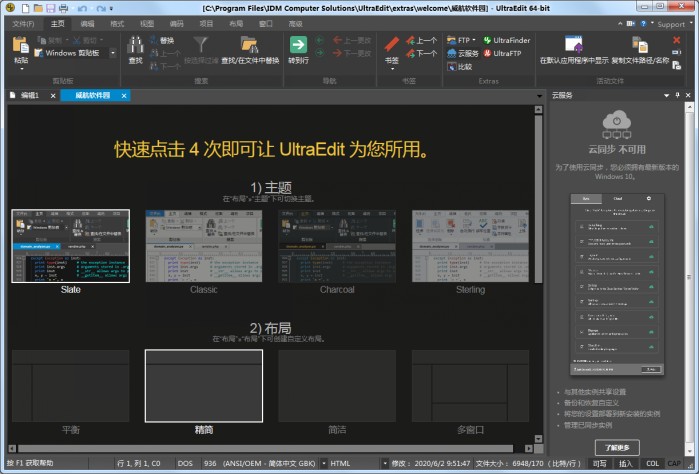Toggle COL column mode in status bar
This screenshot has width=699, height=474.
(x=653, y=464)
